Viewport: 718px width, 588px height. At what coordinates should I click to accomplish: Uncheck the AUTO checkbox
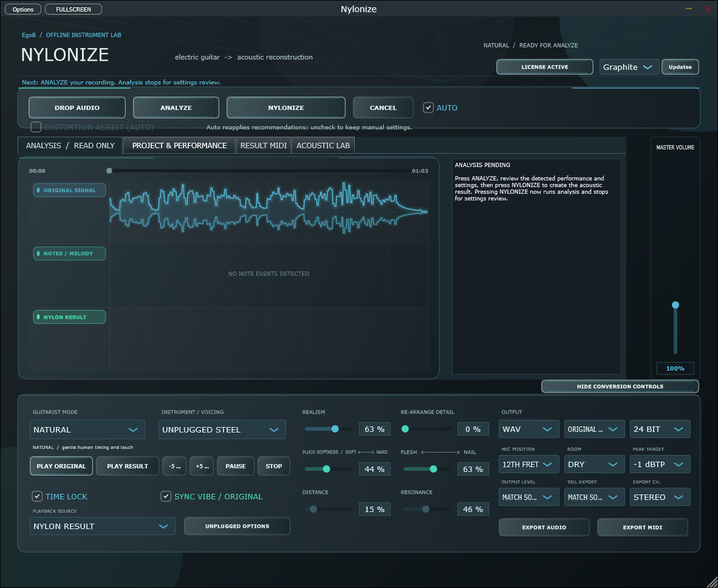(428, 108)
